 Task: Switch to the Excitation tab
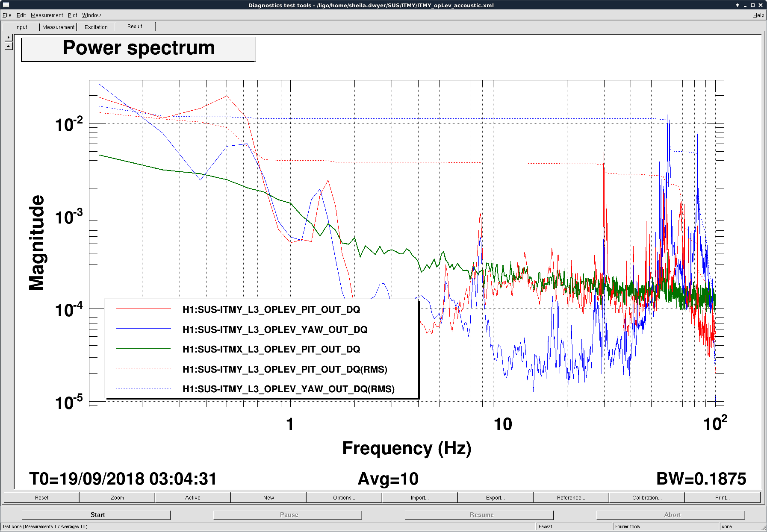tap(96, 27)
